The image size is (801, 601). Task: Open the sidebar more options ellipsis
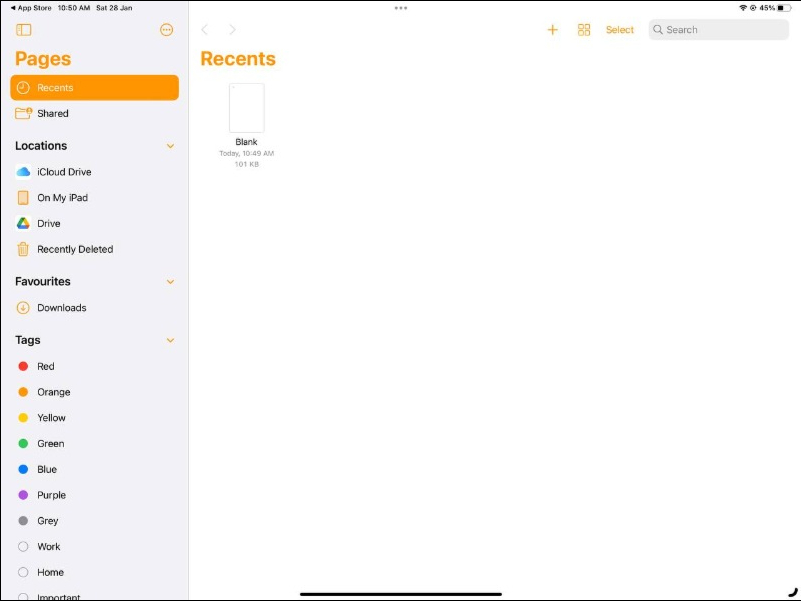pyautogui.click(x=167, y=30)
